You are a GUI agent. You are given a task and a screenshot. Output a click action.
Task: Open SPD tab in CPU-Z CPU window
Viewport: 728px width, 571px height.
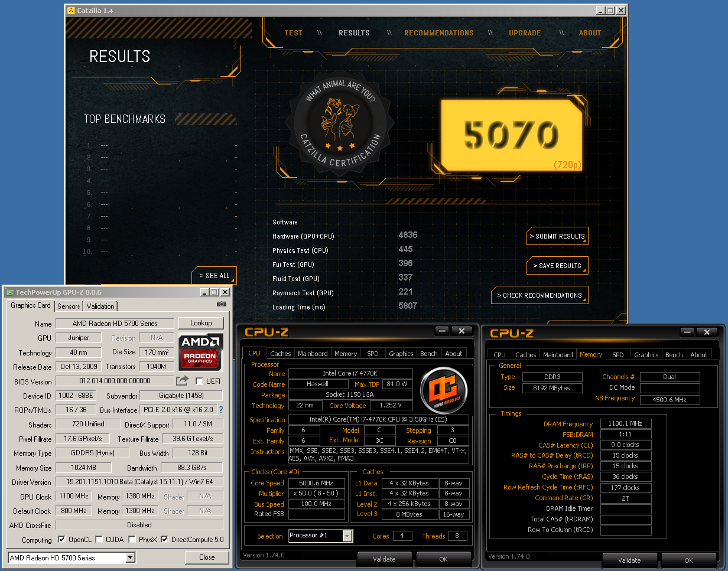point(373,354)
